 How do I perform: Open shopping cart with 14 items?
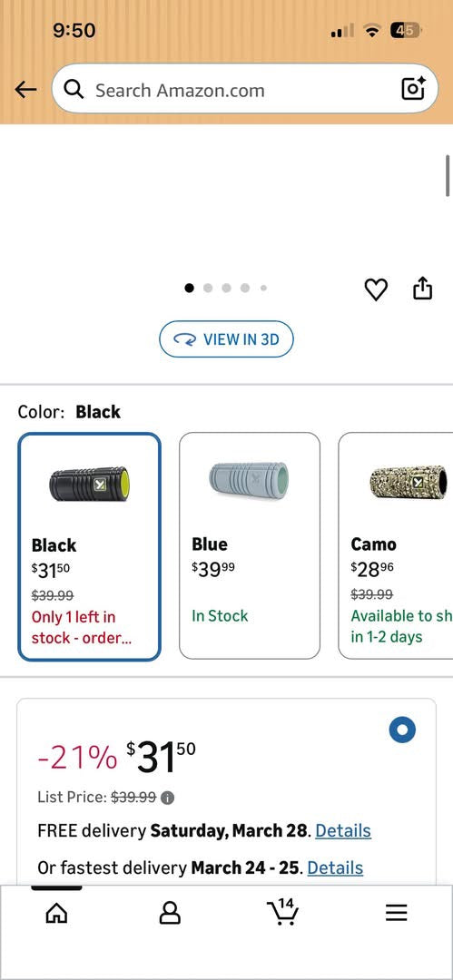283,911
